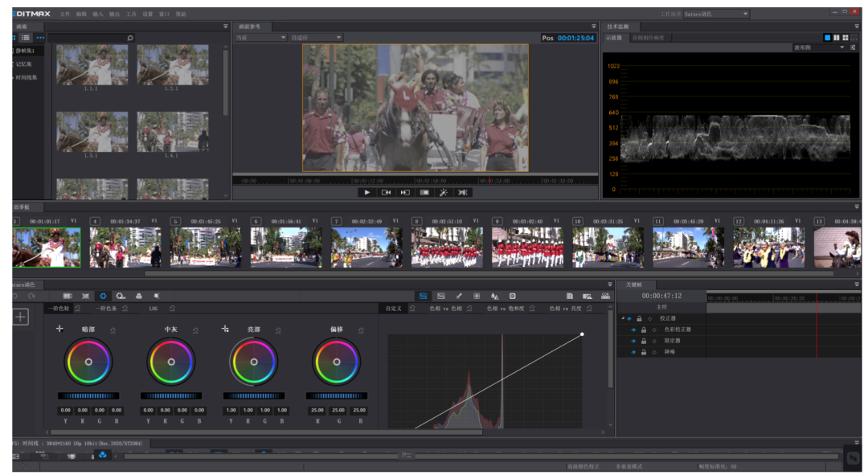Jump to previous clip in viewer
868x475 pixels.
click(x=387, y=193)
